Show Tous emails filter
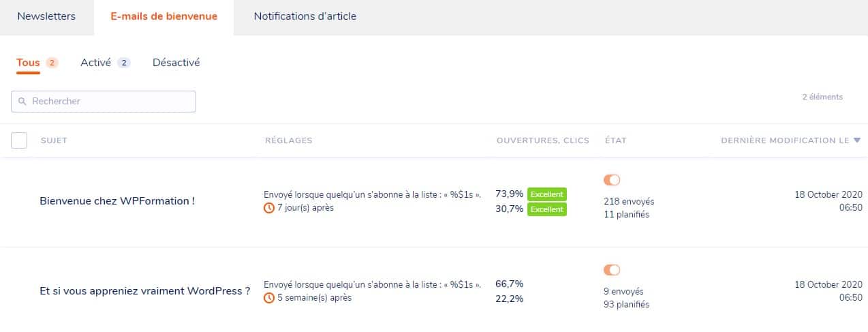 click(x=29, y=63)
